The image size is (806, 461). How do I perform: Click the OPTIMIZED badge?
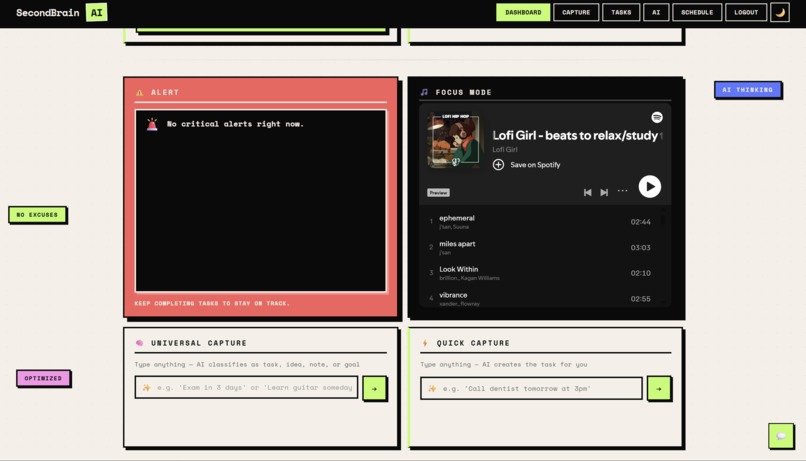click(x=43, y=378)
